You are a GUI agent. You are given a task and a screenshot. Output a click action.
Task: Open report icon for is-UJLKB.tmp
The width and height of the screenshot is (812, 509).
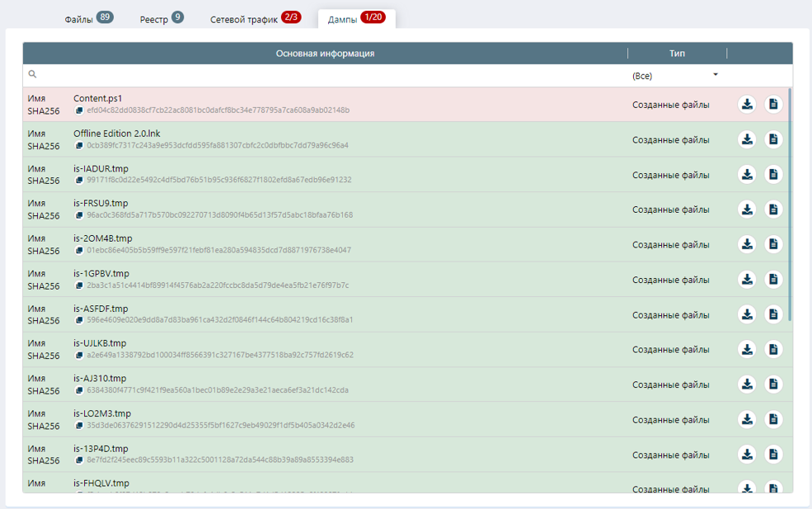(773, 350)
